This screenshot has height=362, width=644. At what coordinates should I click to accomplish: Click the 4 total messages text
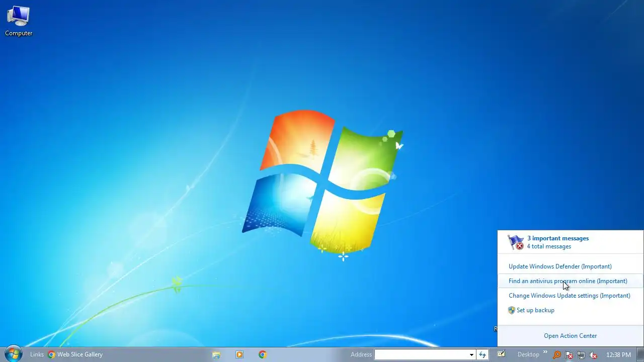click(549, 246)
